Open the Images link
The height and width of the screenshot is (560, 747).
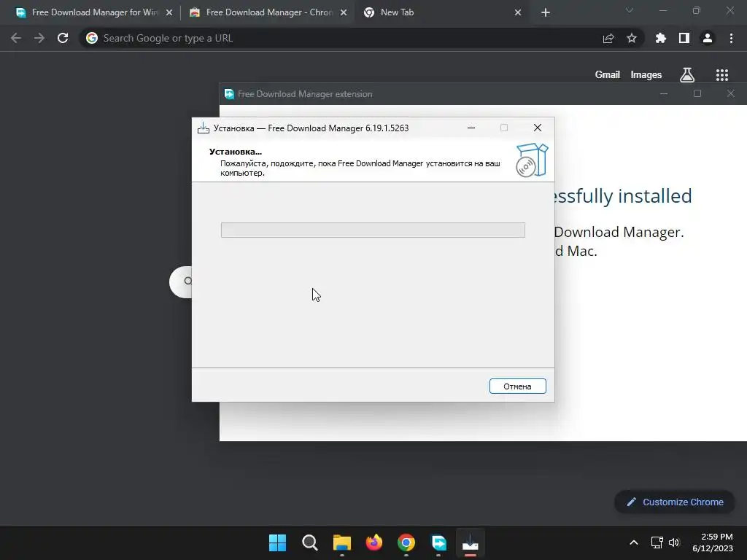coord(646,75)
